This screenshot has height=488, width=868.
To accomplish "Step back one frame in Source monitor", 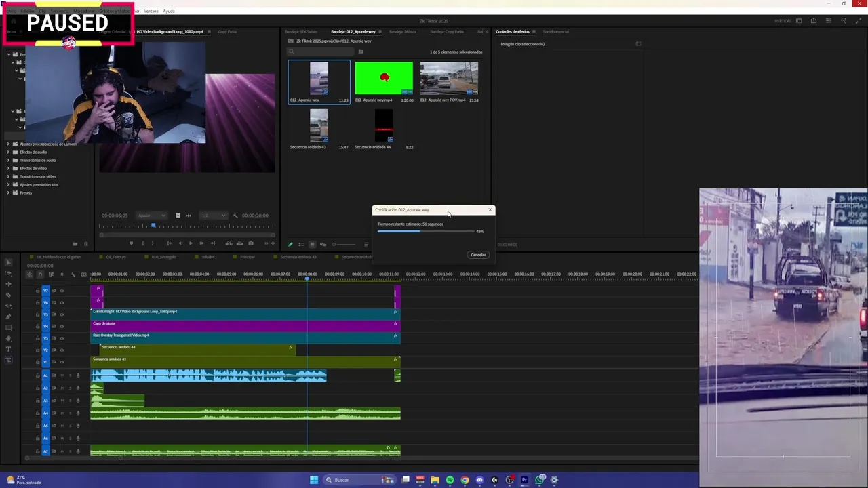I will click(180, 243).
